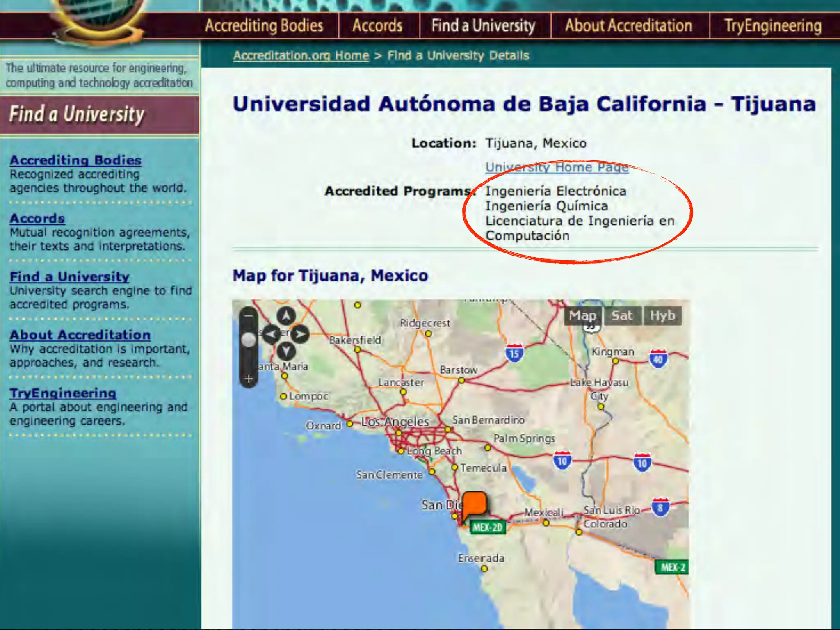
Task: Pan the map up with arrow
Action: tap(286, 315)
